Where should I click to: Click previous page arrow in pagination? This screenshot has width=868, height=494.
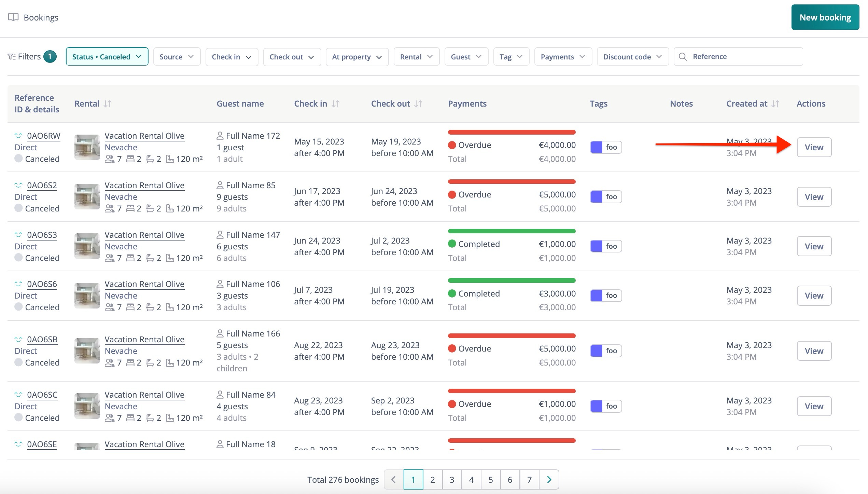click(x=394, y=480)
